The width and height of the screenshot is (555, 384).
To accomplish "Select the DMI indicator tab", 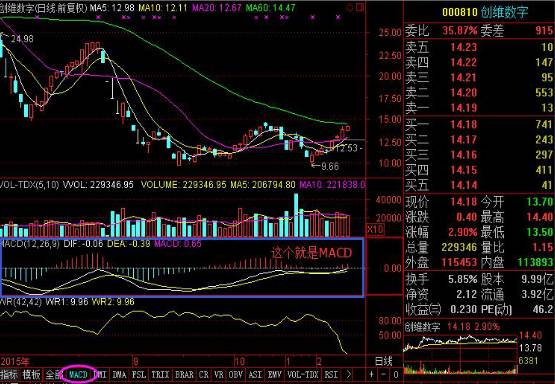I will 102,374.
